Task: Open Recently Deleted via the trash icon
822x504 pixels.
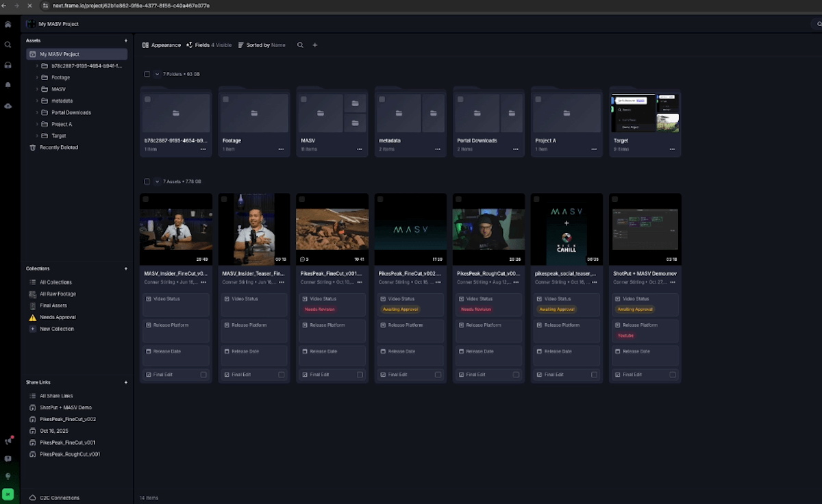Action: 32,147
